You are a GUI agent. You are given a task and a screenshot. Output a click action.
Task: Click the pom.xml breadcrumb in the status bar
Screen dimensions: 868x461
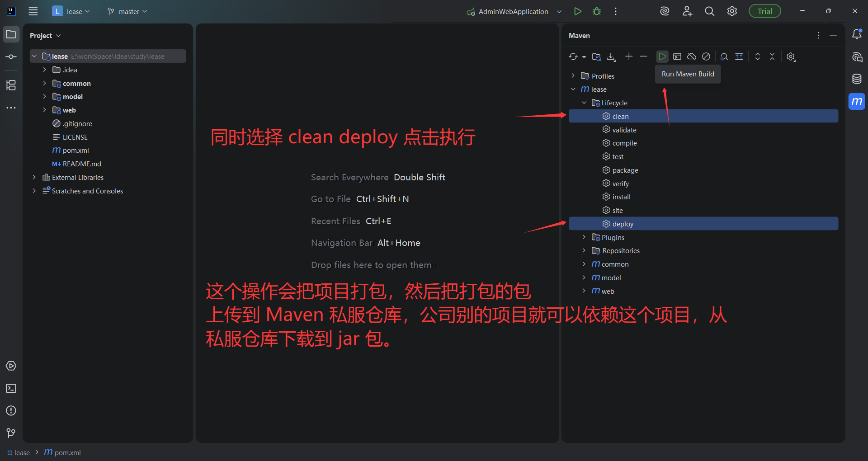[62, 452]
